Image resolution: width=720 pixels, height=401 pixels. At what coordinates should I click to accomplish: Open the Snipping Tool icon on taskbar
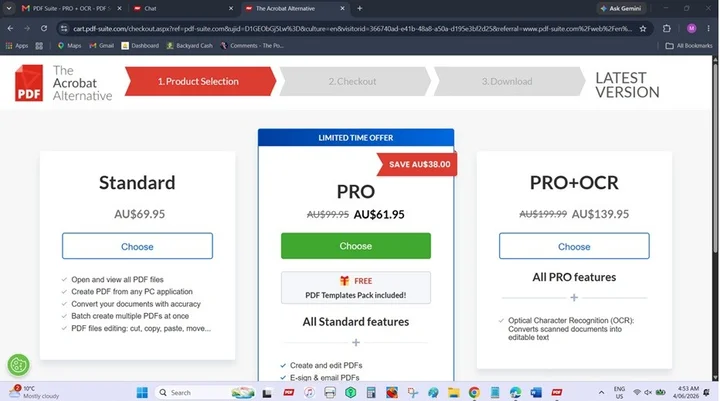(412, 392)
